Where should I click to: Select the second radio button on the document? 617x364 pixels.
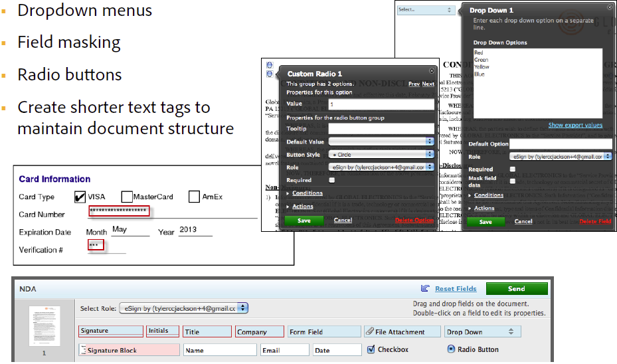pyautogui.click(x=270, y=74)
